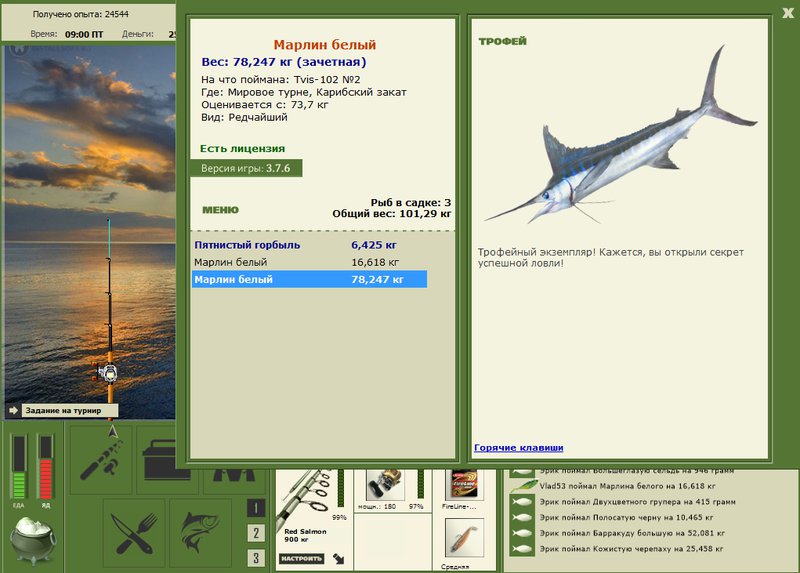Click the 'Есть лицензия' text

click(242, 148)
